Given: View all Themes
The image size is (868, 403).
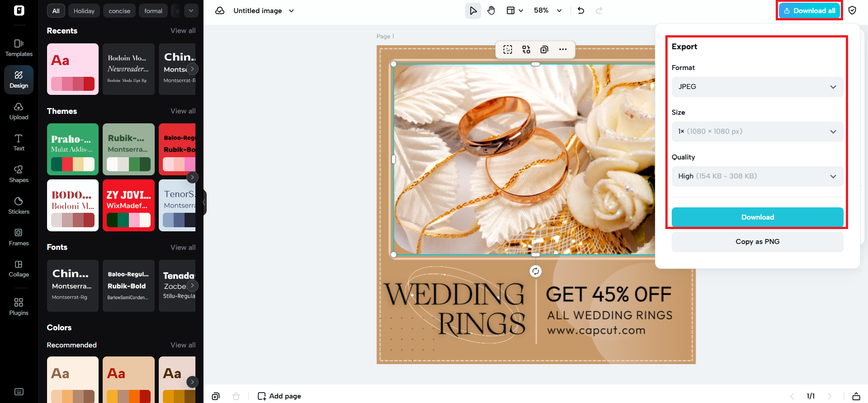Looking at the screenshot, I should [183, 111].
